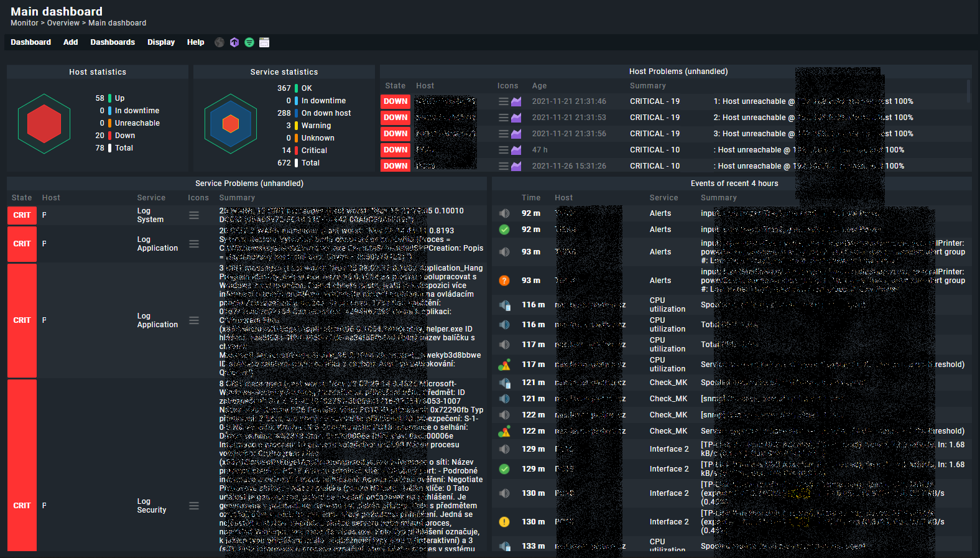Open the Dashboard menu
Image resolution: width=980 pixels, height=558 pixels.
30,42
